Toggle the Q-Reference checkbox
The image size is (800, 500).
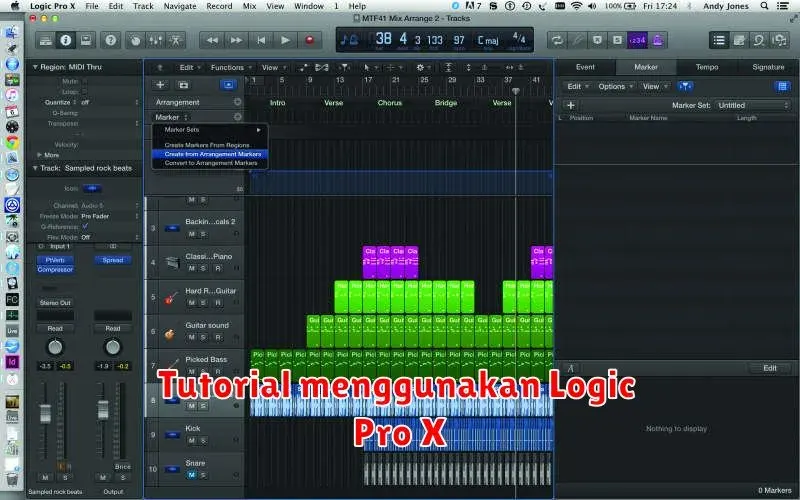point(85,226)
